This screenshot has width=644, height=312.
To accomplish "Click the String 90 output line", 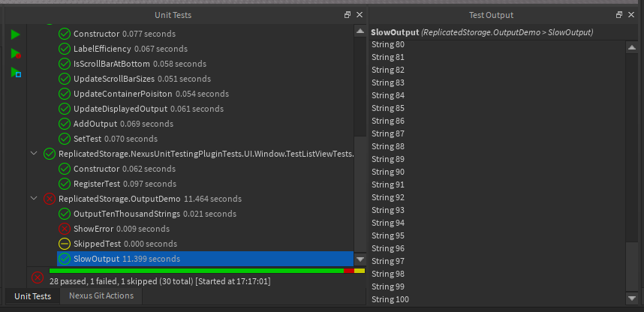I will [388, 172].
